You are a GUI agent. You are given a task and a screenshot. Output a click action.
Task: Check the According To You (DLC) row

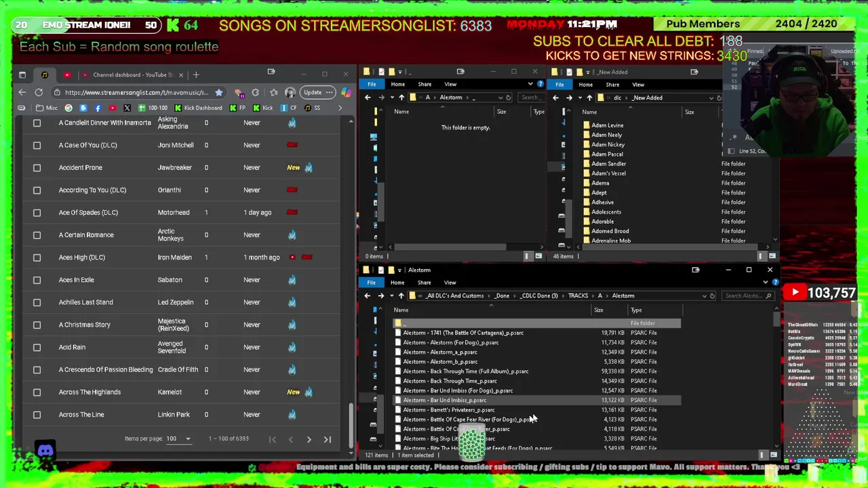coord(37,190)
